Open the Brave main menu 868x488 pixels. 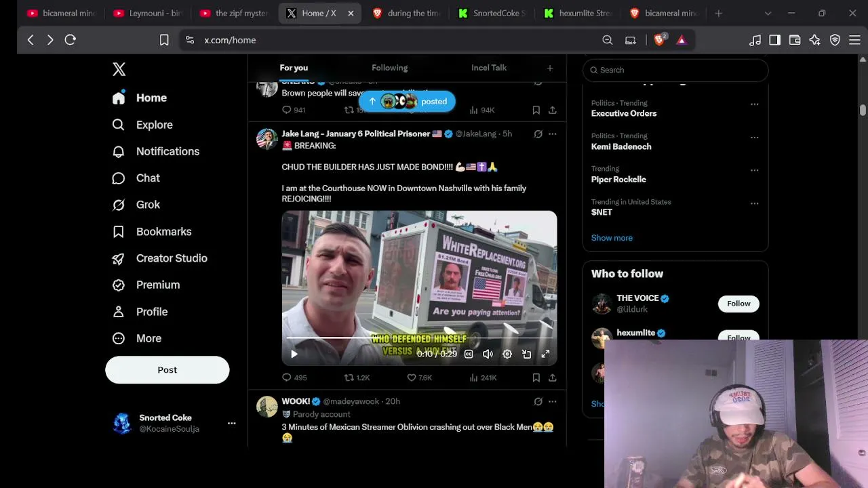tap(854, 40)
